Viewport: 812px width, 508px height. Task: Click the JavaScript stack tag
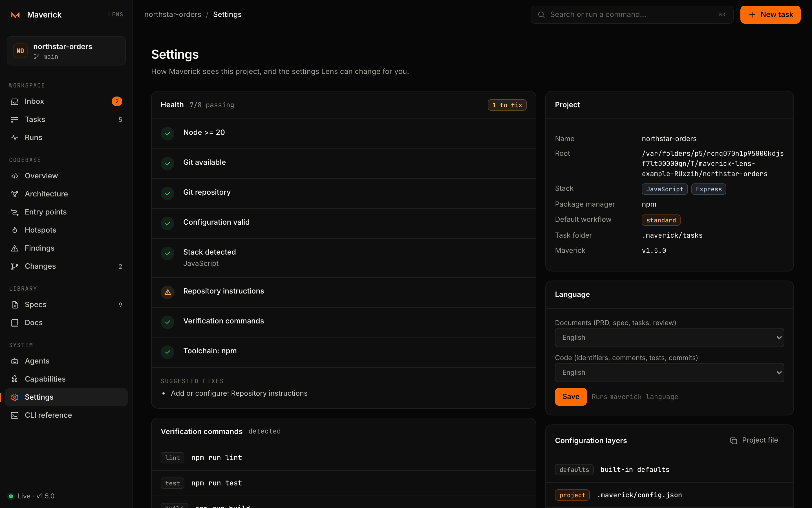[x=665, y=189]
